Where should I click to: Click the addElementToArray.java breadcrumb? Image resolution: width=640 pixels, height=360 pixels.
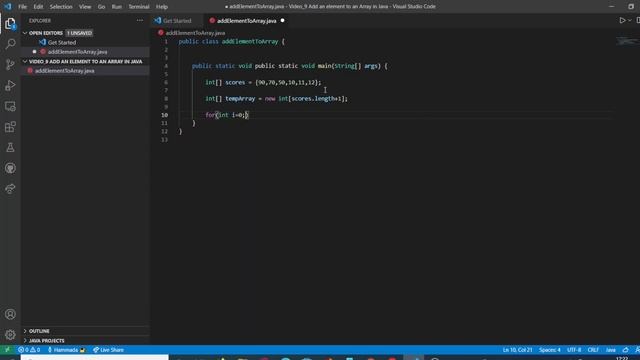(195, 33)
